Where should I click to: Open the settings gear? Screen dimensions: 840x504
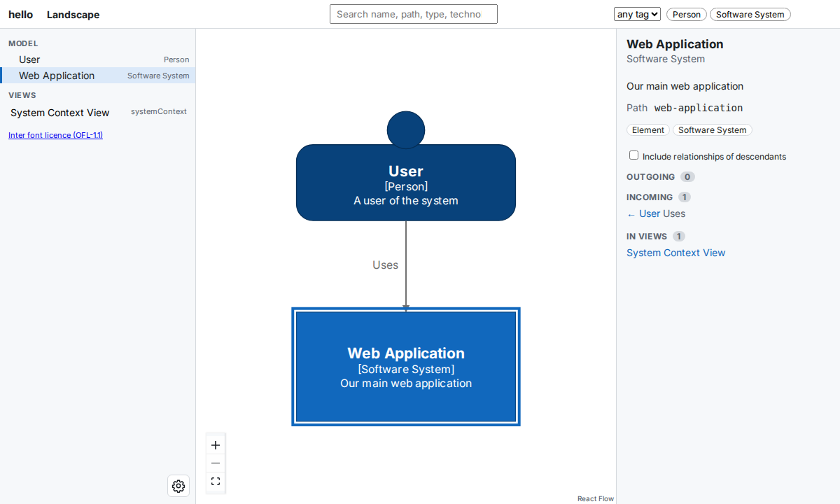(x=178, y=486)
